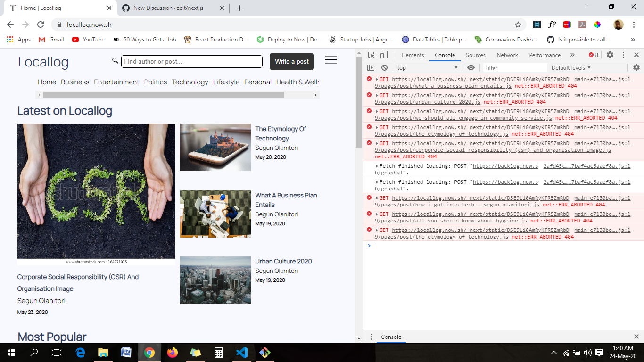Open the top JavaScript context dropdown
This screenshot has width=644, height=362.
coord(427,68)
